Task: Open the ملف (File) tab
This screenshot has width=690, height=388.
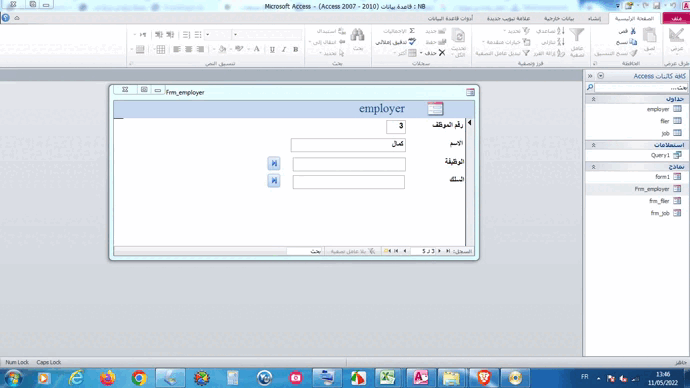Action: click(x=676, y=18)
